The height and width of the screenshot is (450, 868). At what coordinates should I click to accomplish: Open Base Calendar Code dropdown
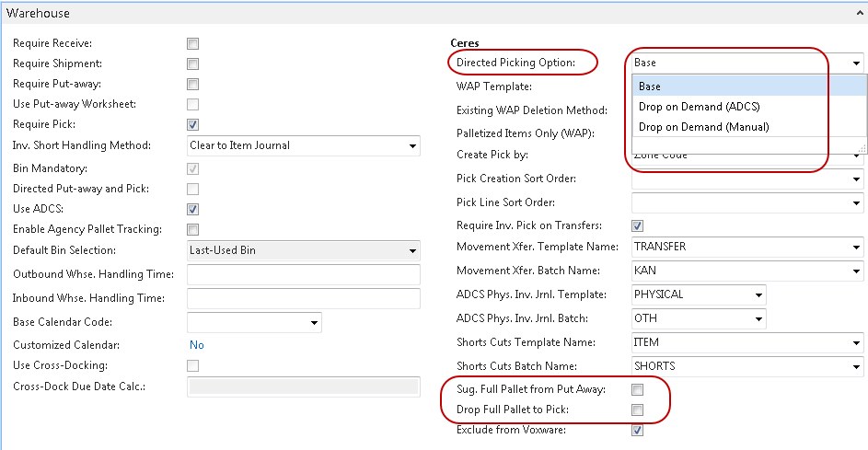coord(314,322)
